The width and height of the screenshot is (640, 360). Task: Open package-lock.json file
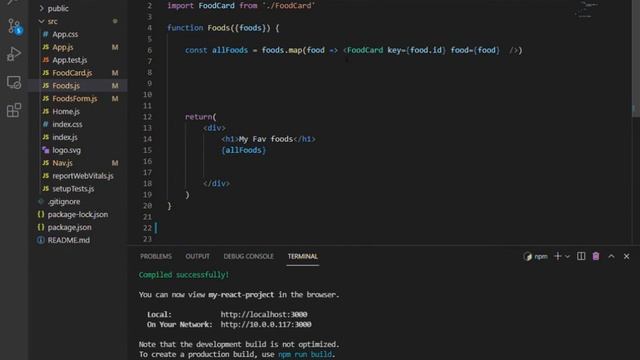[78, 214]
